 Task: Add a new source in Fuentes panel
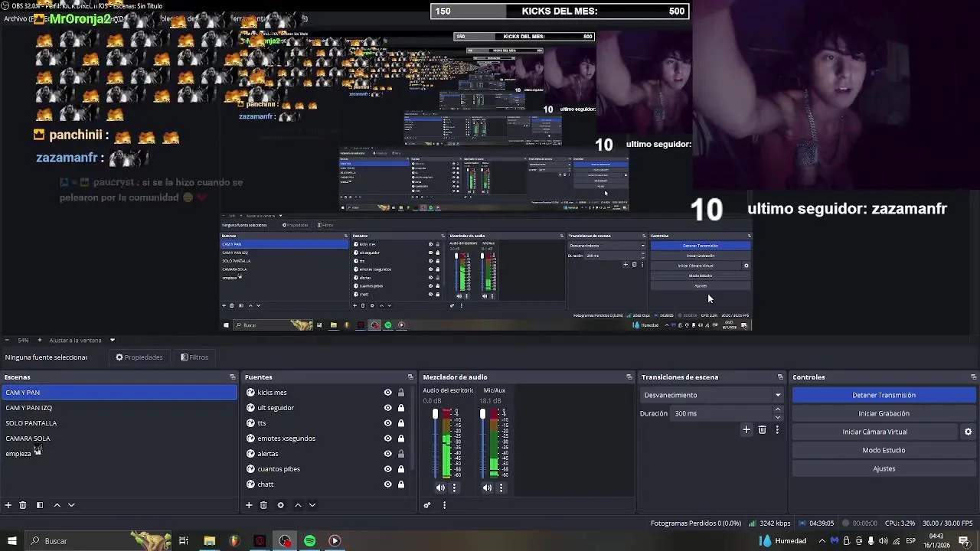249,505
